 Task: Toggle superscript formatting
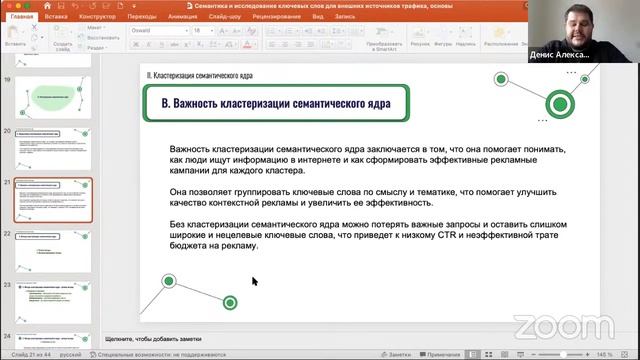pos(187,44)
